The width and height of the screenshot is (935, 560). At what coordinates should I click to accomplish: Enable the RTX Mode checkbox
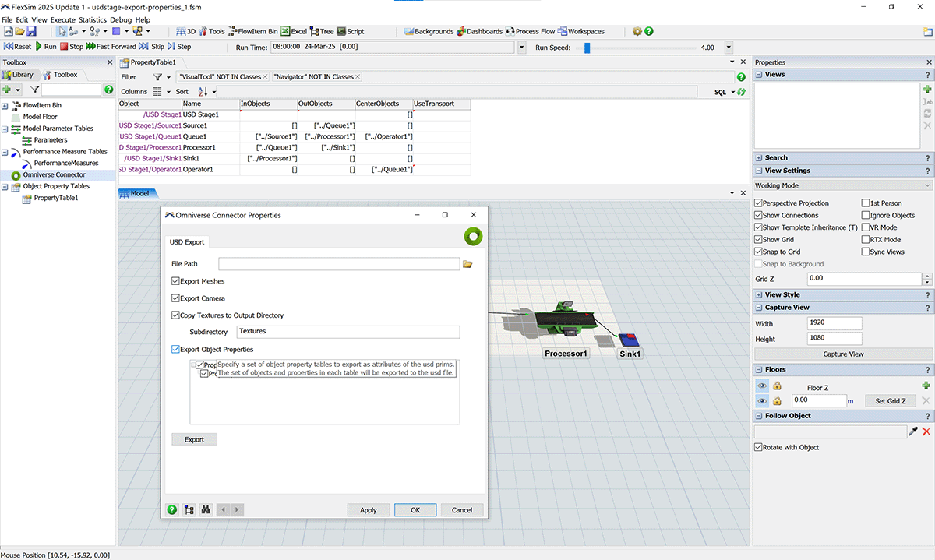click(866, 240)
